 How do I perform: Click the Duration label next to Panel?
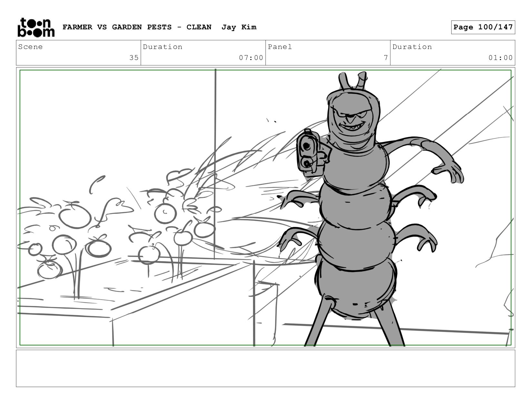pos(412,47)
